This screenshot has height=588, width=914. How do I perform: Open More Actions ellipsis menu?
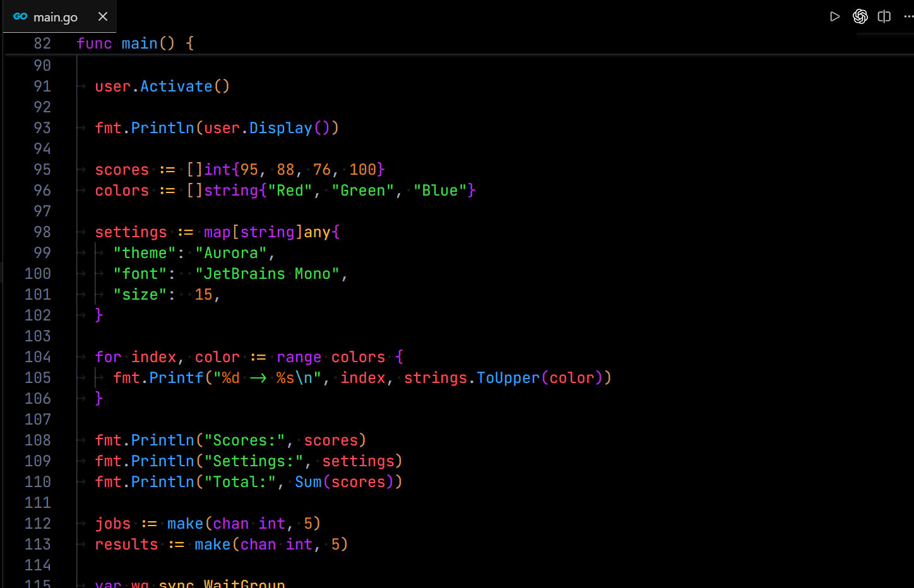(x=908, y=16)
